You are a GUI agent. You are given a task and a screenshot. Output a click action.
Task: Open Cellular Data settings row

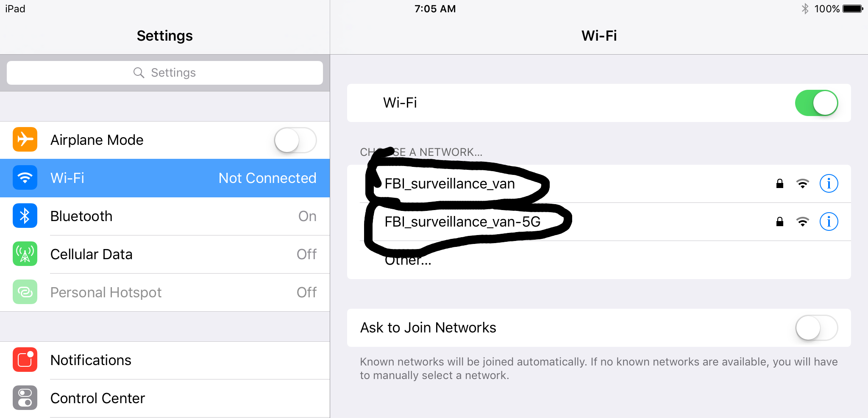(165, 254)
